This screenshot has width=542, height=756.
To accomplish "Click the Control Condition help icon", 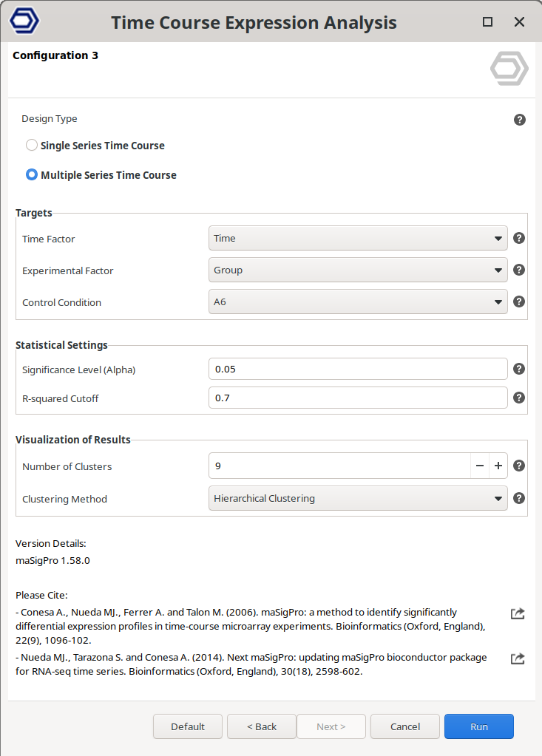I will click(x=519, y=302).
